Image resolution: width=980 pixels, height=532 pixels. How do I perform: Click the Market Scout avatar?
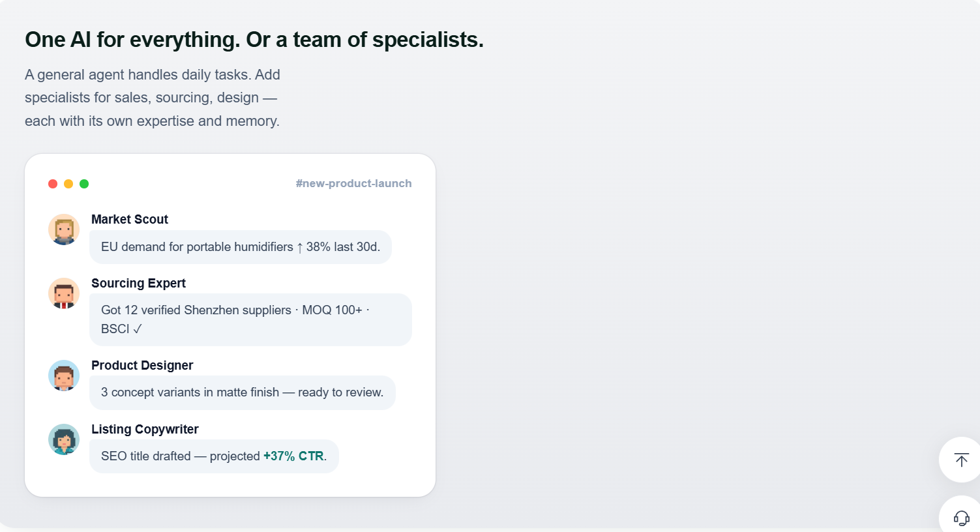coord(64,229)
